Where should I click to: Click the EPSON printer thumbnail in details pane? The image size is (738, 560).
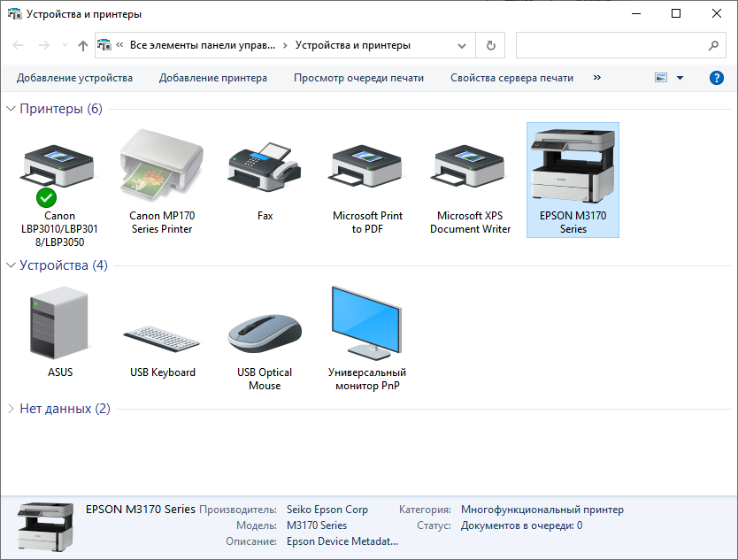[46, 526]
